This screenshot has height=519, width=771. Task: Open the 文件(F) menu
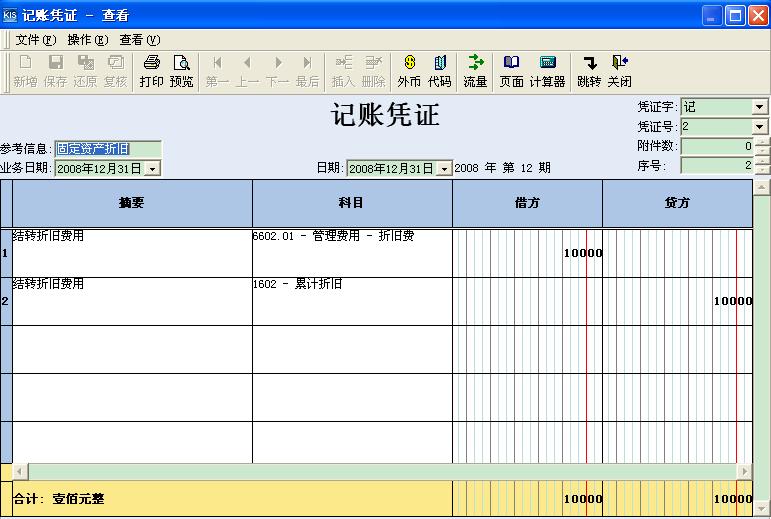pos(35,40)
